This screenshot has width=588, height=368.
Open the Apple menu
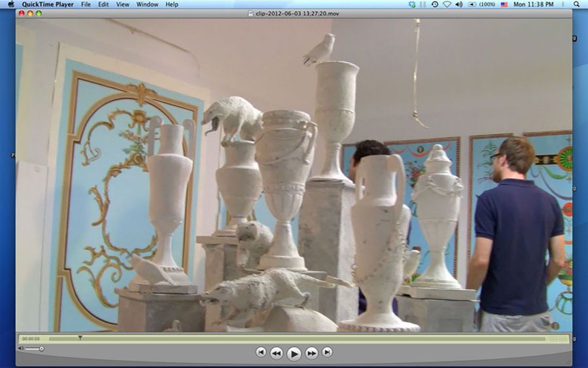point(10,5)
